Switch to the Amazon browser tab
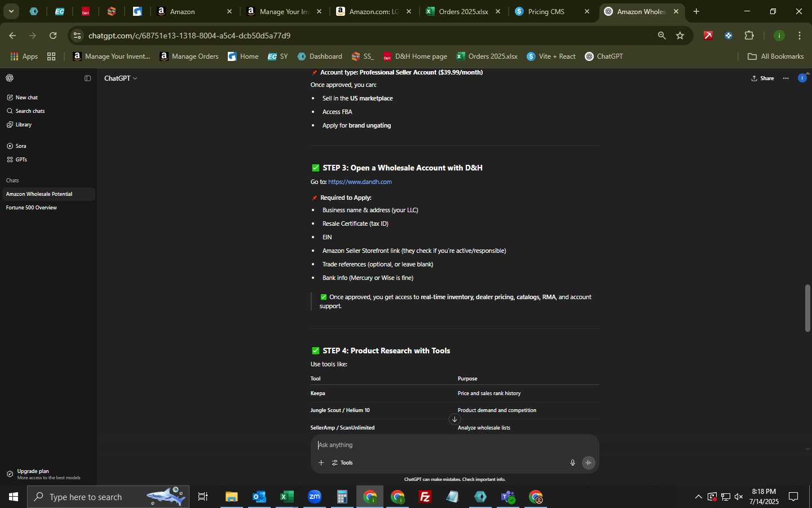This screenshot has height=508, width=812. tap(195, 11)
